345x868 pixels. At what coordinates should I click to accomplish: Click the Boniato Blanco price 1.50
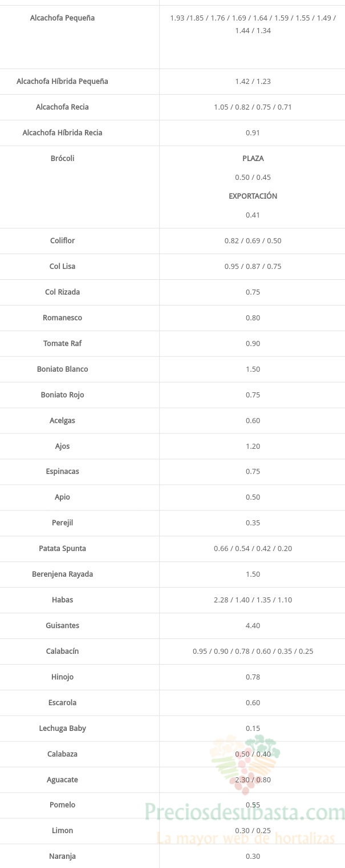point(253,369)
